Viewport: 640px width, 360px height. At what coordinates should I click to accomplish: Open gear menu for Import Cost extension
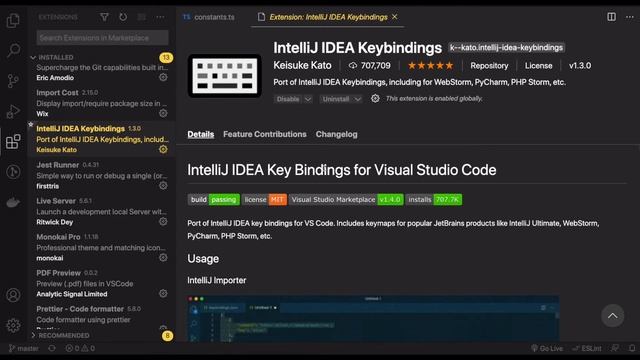click(x=163, y=113)
